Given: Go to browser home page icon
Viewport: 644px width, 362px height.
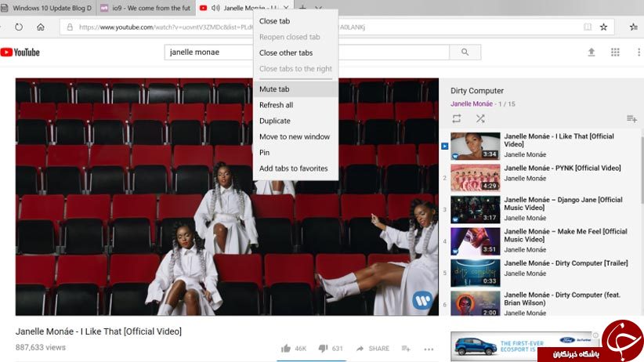Looking at the screenshot, I should 40,27.
